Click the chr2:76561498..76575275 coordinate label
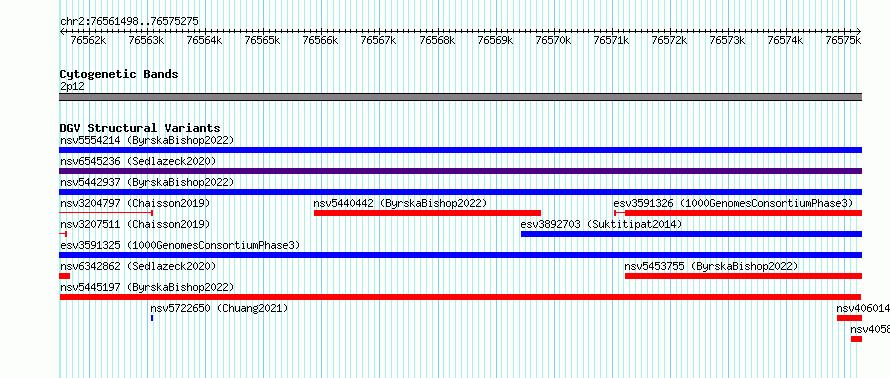This screenshot has width=890, height=378. pyautogui.click(x=129, y=21)
